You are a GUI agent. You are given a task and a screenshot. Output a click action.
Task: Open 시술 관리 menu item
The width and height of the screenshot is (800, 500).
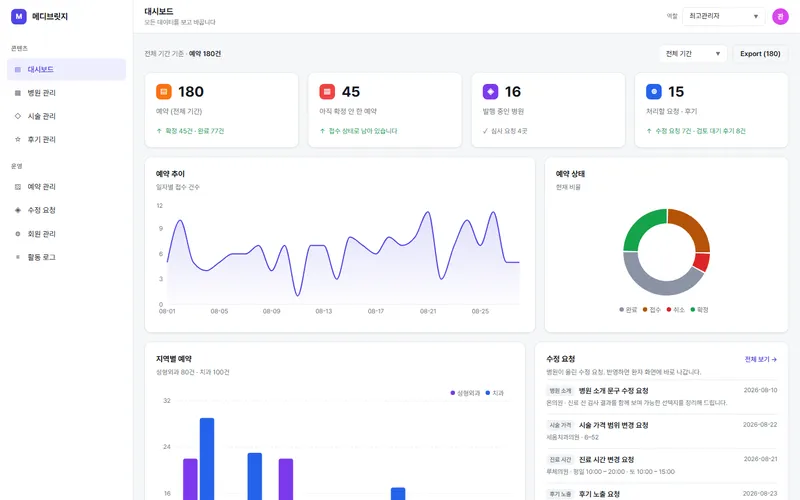pyautogui.click(x=66, y=116)
